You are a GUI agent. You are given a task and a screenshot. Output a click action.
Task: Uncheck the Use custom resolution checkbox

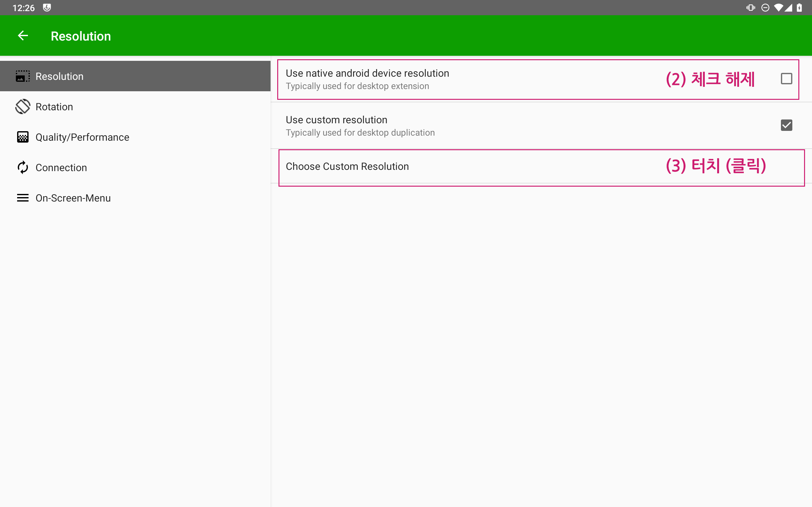(x=786, y=125)
